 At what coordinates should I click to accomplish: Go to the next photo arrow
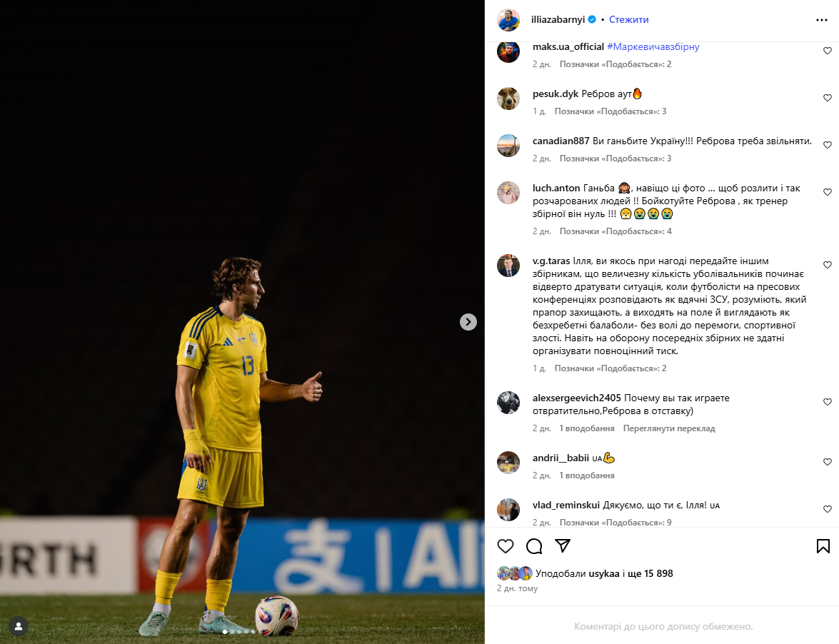coord(468,322)
